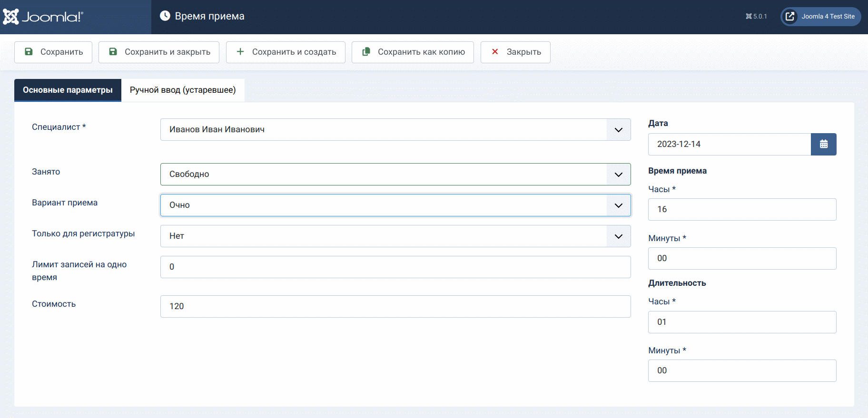Click Сохранить как копию copy button

tap(413, 52)
